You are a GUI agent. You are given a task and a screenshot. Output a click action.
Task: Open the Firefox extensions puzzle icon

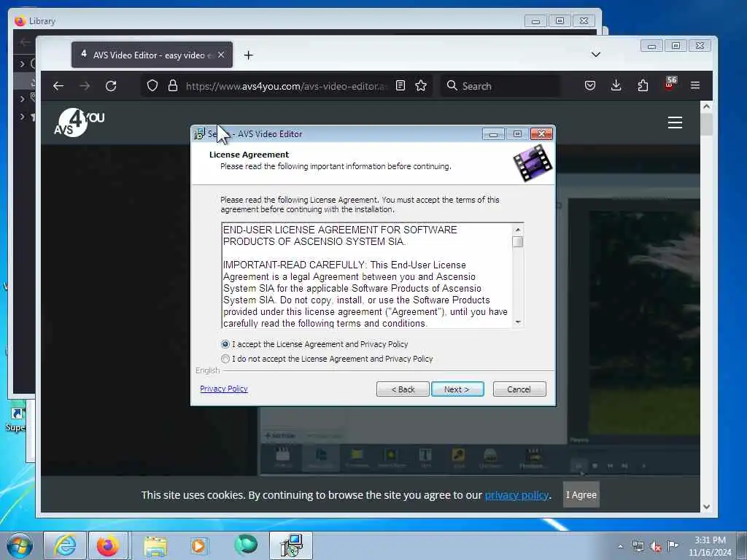[643, 86]
